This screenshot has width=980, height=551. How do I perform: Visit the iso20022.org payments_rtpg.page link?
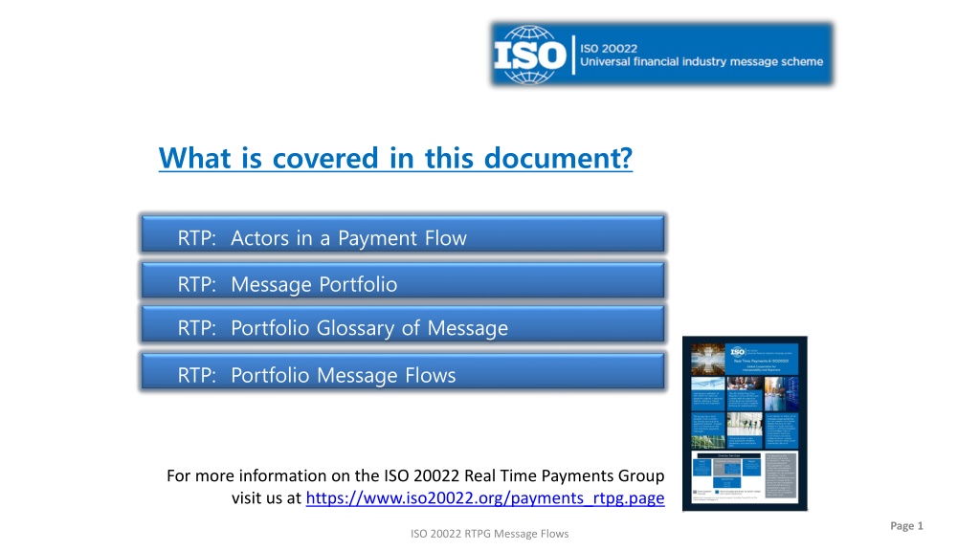485,497
